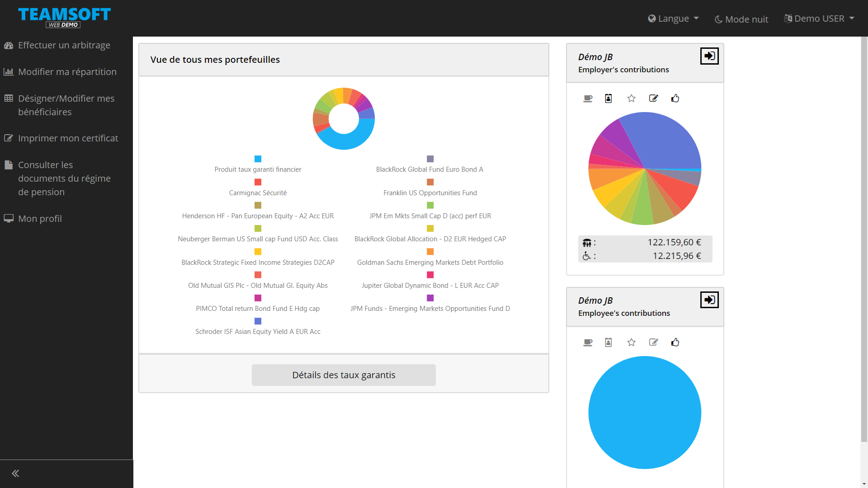Toggle Mode nuit night mode
This screenshot has width=868, height=488.
(741, 19)
